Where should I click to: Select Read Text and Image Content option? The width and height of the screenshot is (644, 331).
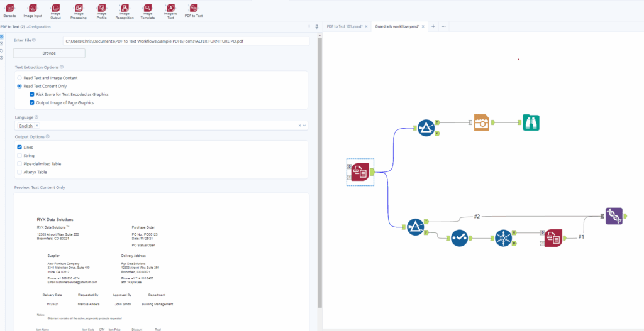pos(19,77)
